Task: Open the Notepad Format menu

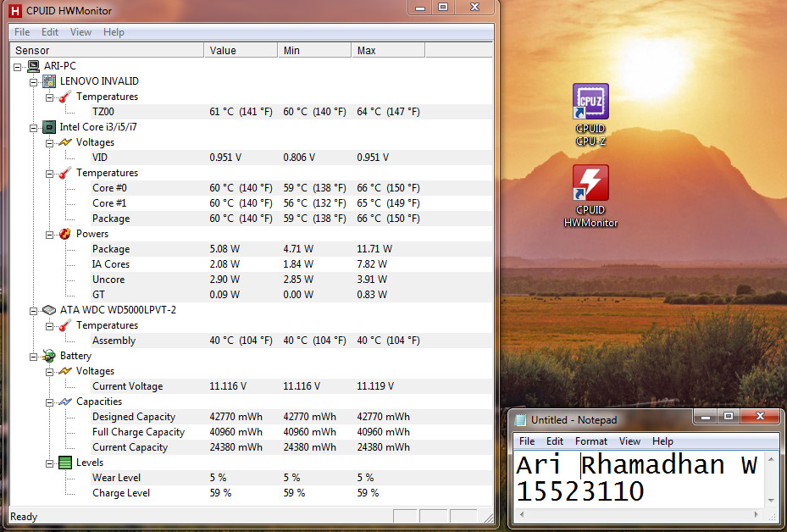Action: point(591,441)
